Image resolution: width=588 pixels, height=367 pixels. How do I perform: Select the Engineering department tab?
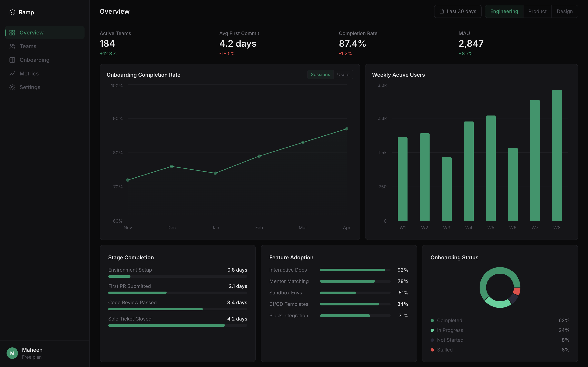[504, 11]
